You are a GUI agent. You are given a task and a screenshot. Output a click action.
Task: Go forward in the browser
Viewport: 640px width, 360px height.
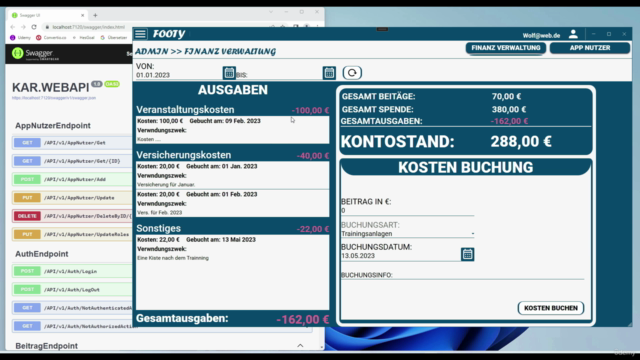pyautogui.click(x=23, y=27)
